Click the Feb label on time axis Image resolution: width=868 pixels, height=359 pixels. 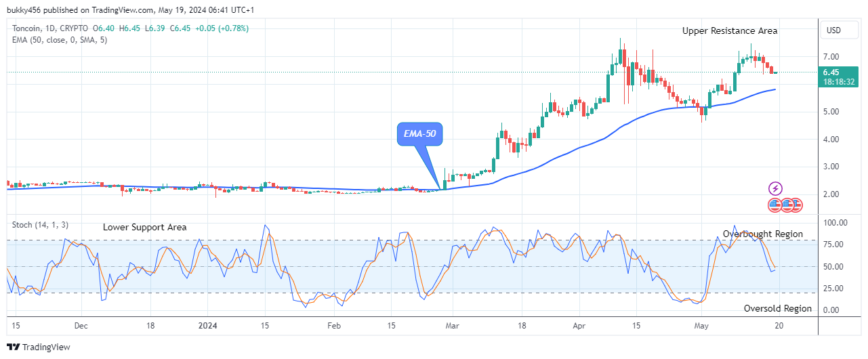[x=334, y=325]
